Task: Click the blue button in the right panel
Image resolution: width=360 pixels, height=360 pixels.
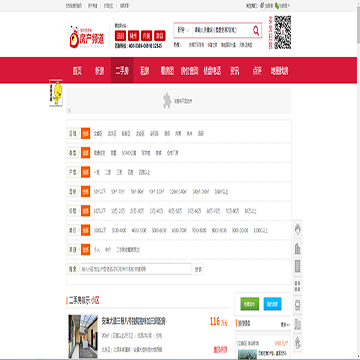Action: (273, 304)
